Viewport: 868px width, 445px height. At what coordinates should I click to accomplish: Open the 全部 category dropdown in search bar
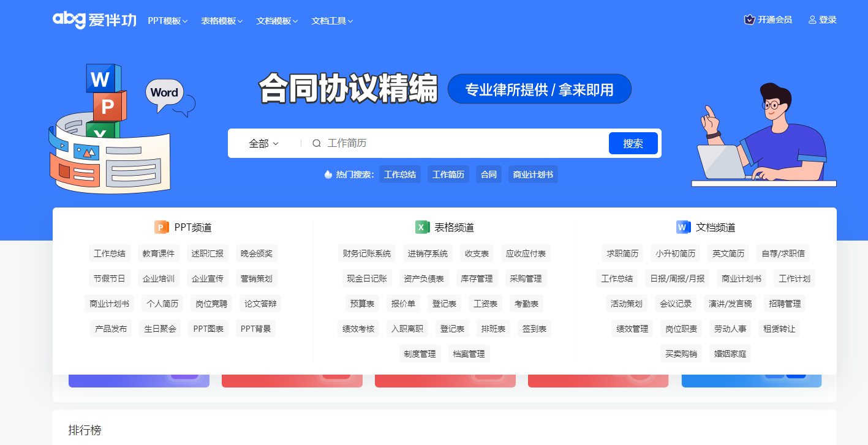click(x=262, y=143)
